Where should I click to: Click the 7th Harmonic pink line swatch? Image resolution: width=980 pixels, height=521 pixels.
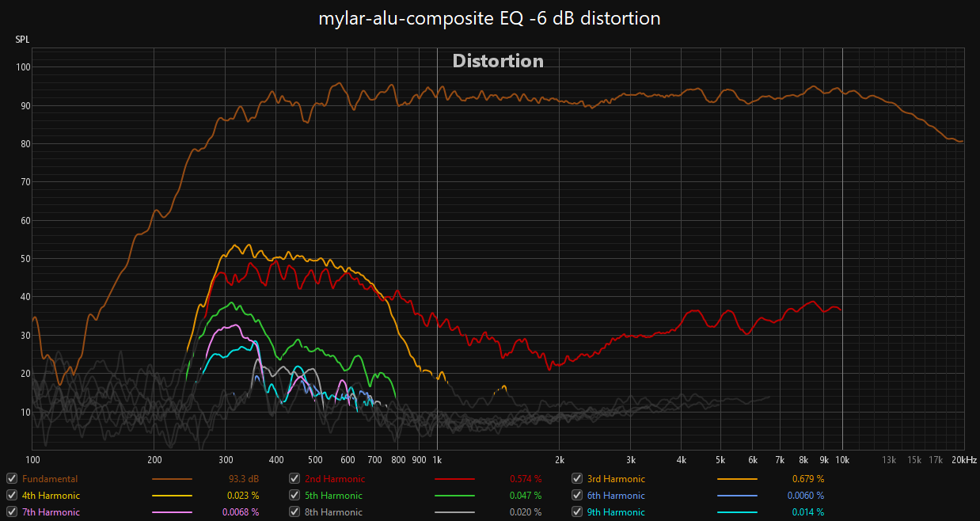172,512
